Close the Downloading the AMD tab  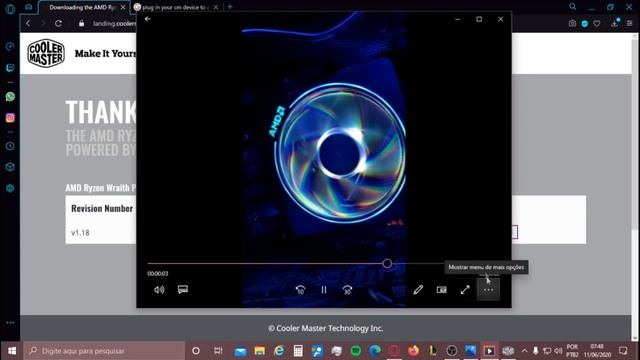[123, 7]
